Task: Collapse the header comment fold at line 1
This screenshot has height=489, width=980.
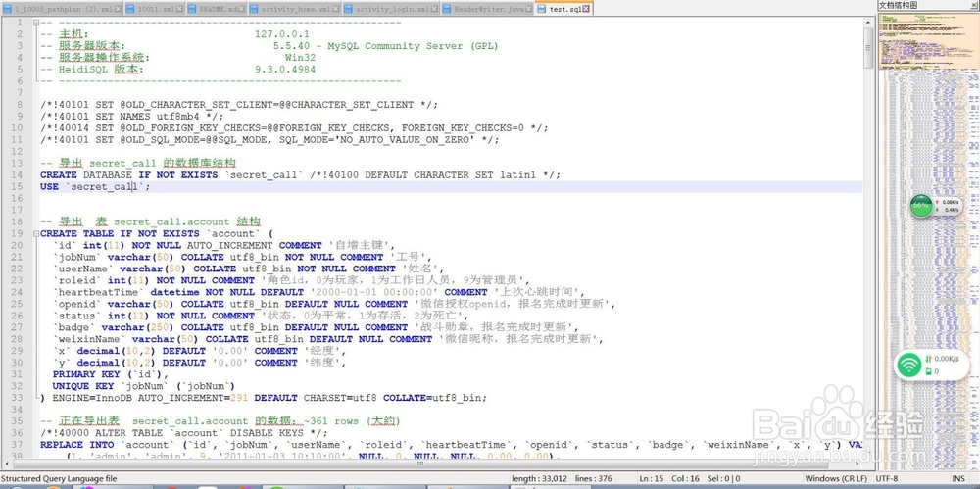Action: 35,23
